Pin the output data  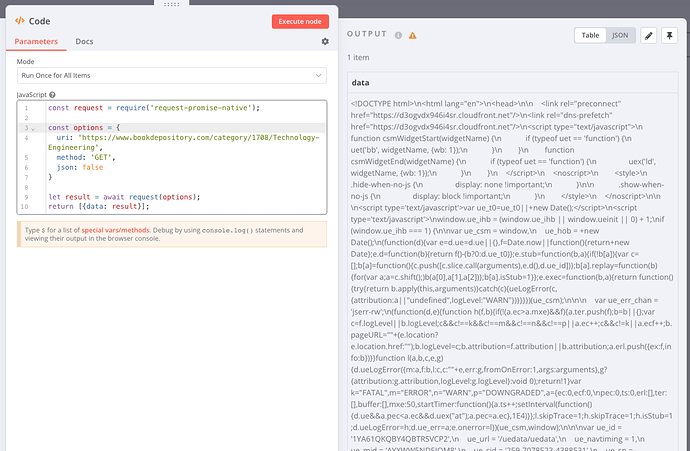pos(672,35)
